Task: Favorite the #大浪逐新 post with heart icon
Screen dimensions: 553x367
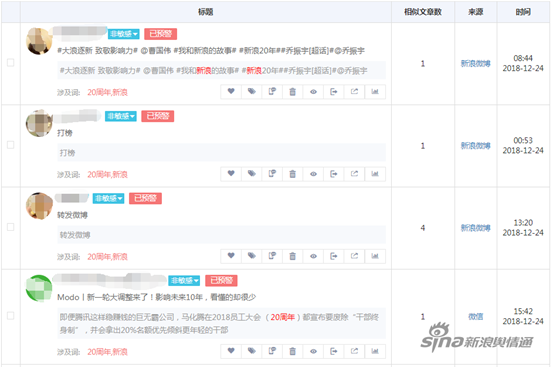Action: pos(231,92)
